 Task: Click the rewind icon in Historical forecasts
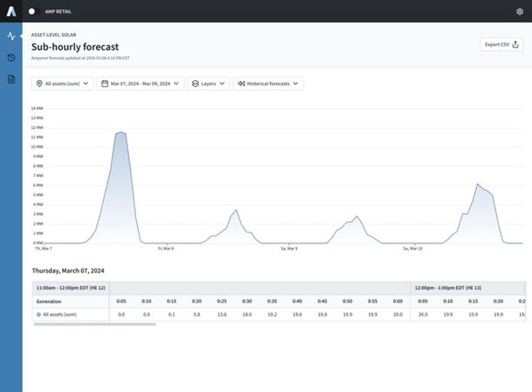point(240,83)
